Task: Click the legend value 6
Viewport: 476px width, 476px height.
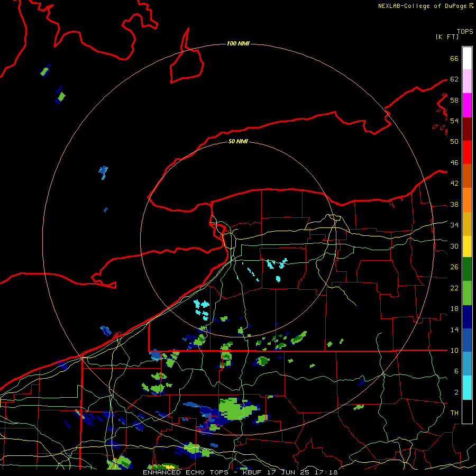Action: 456,371
